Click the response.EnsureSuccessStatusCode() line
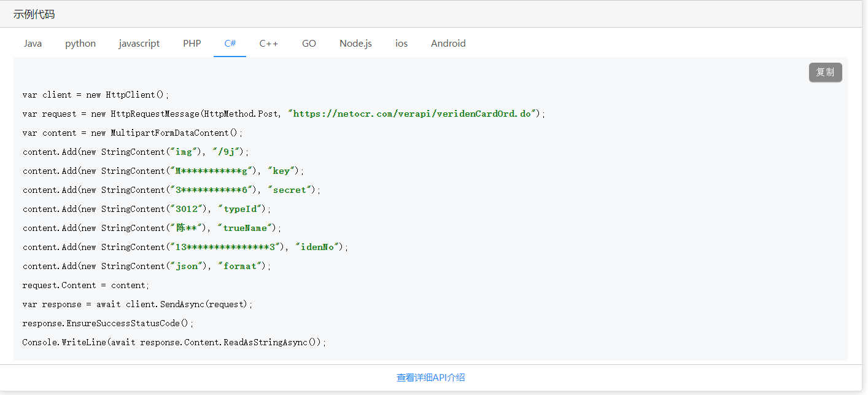 108,323
